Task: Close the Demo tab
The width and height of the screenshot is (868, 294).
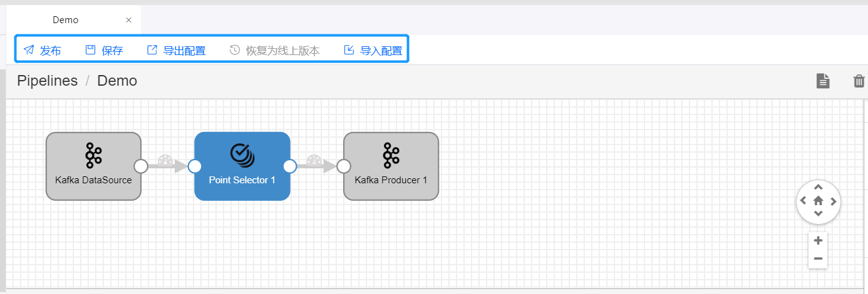Action: (x=128, y=20)
